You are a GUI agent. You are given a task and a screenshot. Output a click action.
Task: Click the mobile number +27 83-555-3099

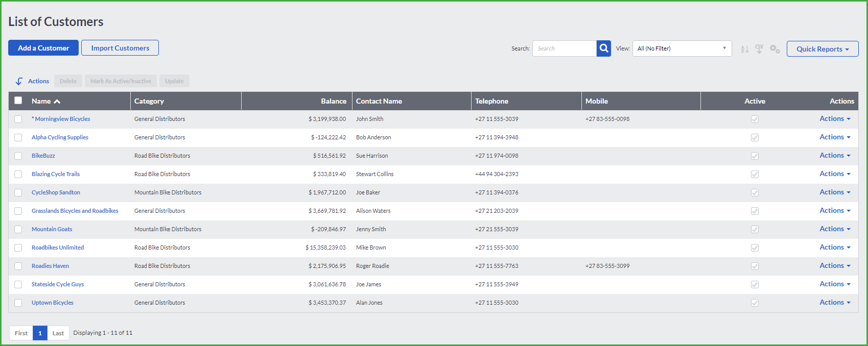(x=607, y=266)
